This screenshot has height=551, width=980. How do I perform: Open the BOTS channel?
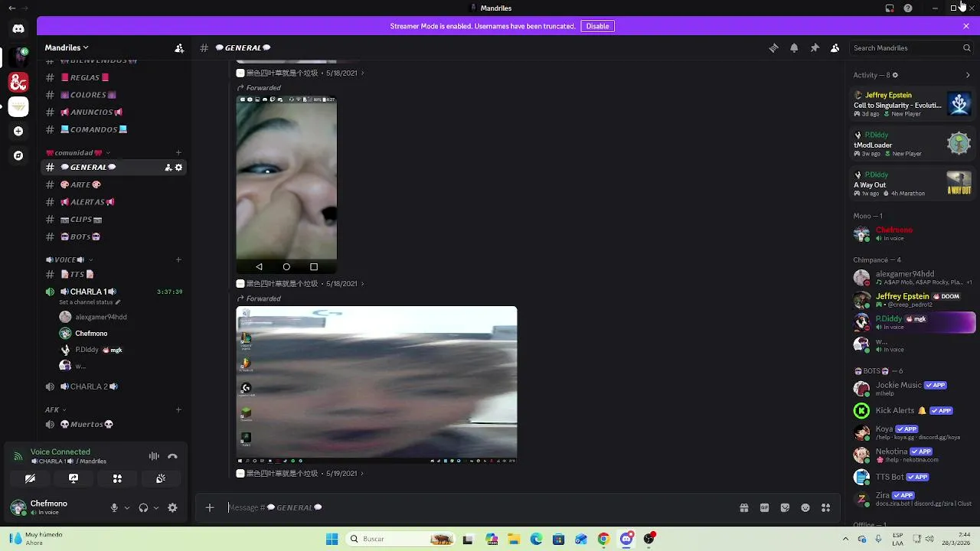[113, 236]
